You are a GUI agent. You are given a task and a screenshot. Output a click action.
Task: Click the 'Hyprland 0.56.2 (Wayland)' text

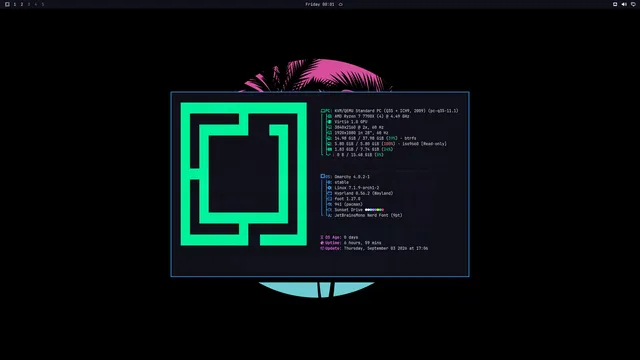[364, 193]
